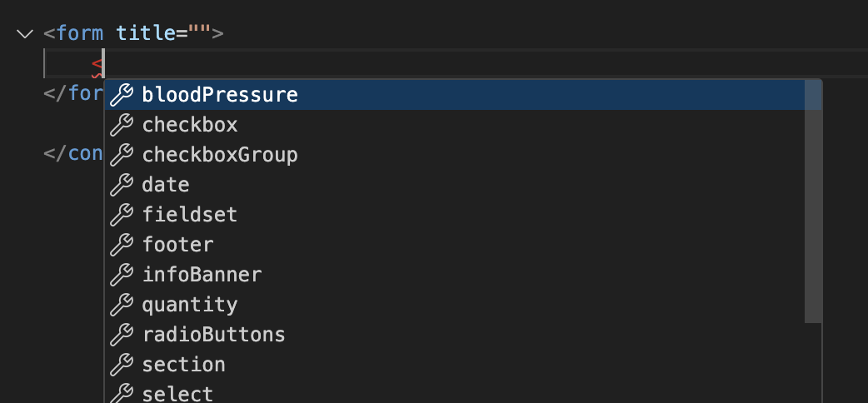This screenshot has width=868, height=403.
Task: Choose the checkbox completion entry
Action: (190, 125)
